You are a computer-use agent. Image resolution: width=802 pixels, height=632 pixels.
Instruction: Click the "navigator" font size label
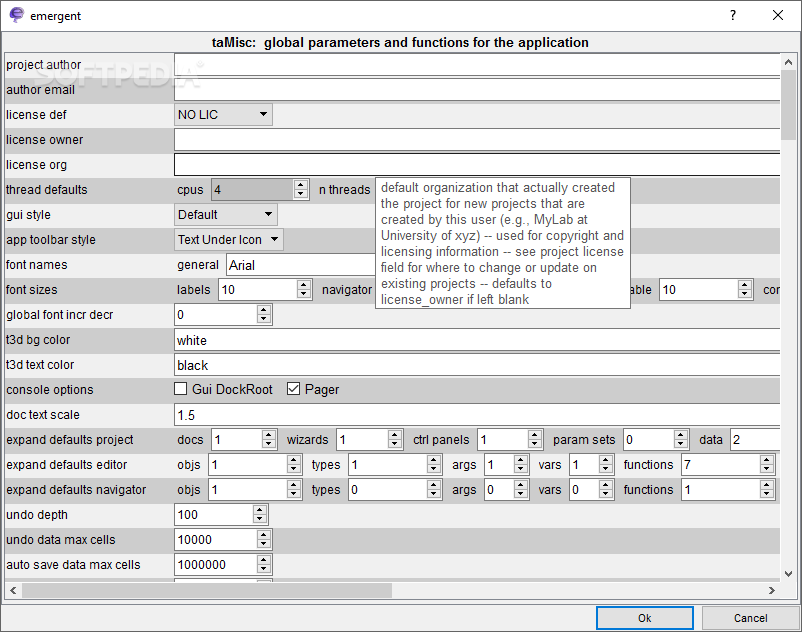[x=347, y=290]
